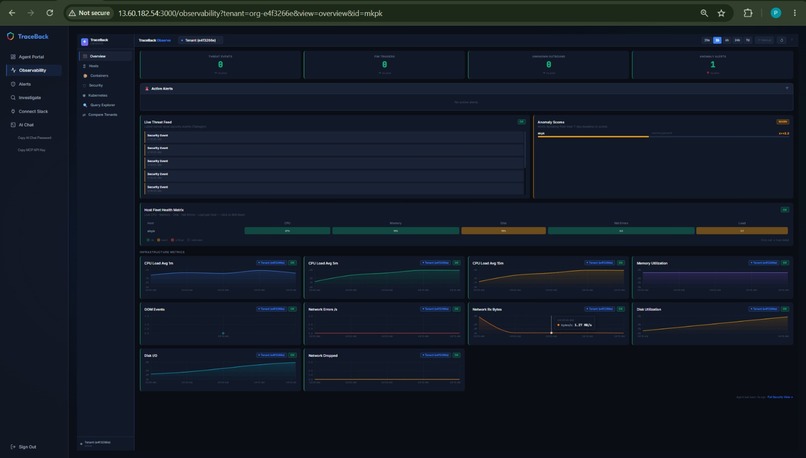Click the OK badge on Live Threat Feed

click(521, 122)
